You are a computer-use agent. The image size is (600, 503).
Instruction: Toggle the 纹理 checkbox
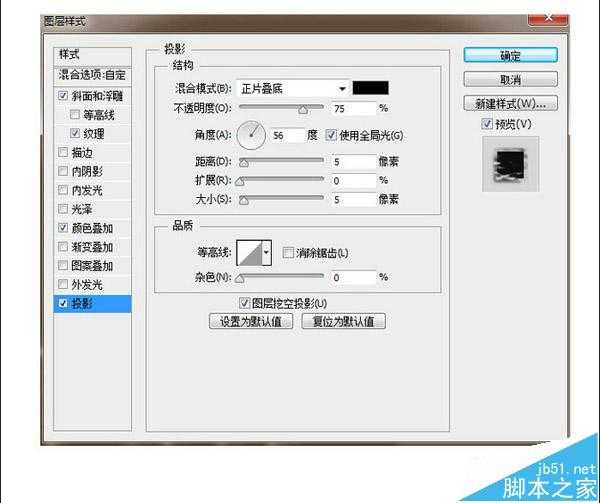(x=75, y=133)
